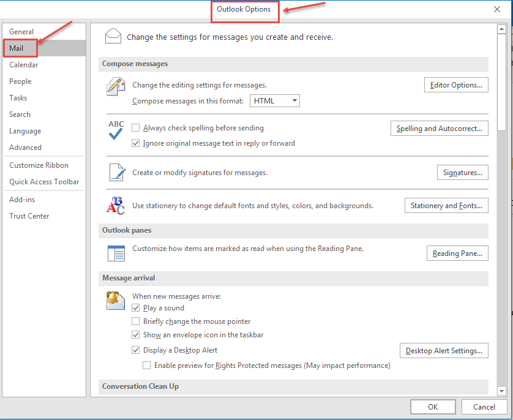Click the scrollbar down arrow

501,391
